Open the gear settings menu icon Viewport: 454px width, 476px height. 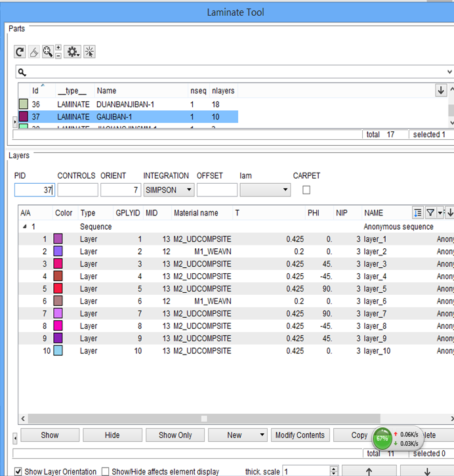coord(73,52)
